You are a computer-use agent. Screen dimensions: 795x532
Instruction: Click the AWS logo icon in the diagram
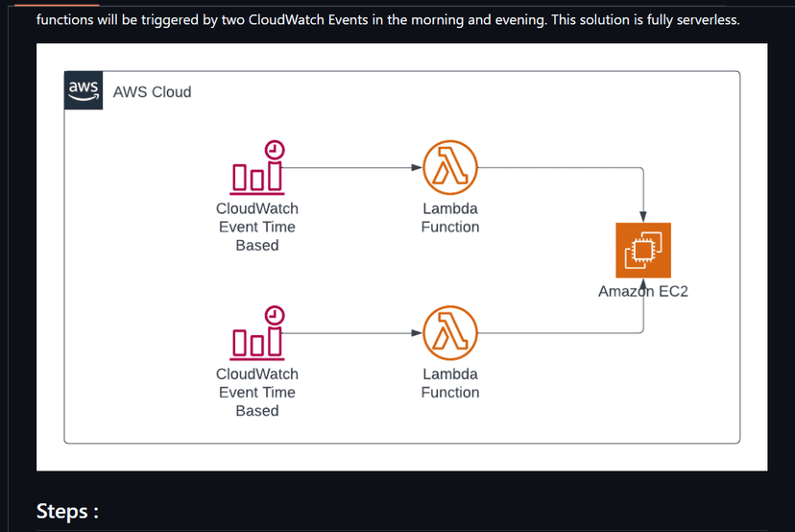point(84,90)
